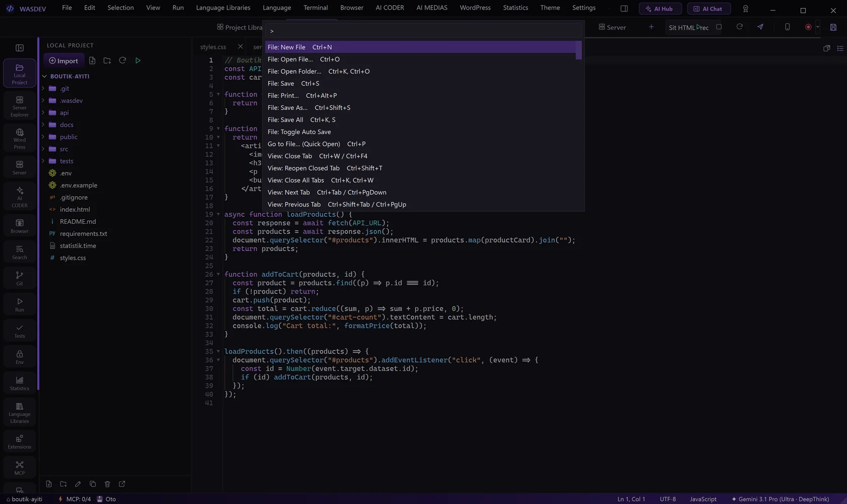
Task: Open the WordPress sidebar panel
Action: point(20,138)
